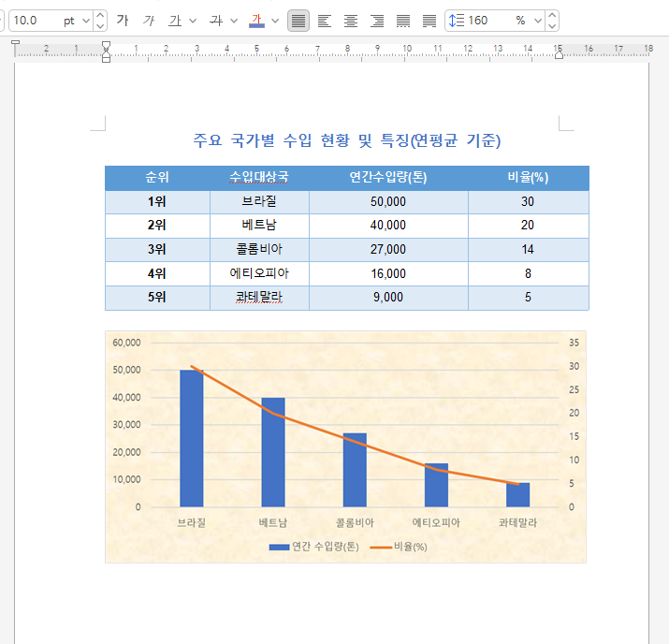Click the 40,000 table cell
669x644 pixels.
tap(388, 226)
